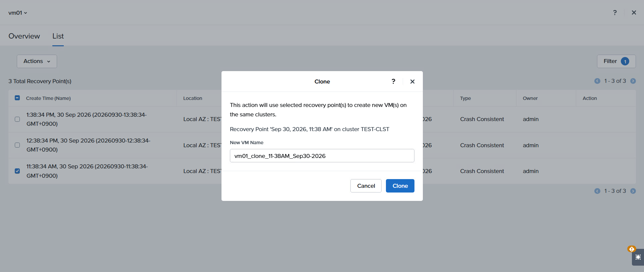Cancel the Clone dialog
Viewport: 644px width, 272px height.
coord(366,186)
